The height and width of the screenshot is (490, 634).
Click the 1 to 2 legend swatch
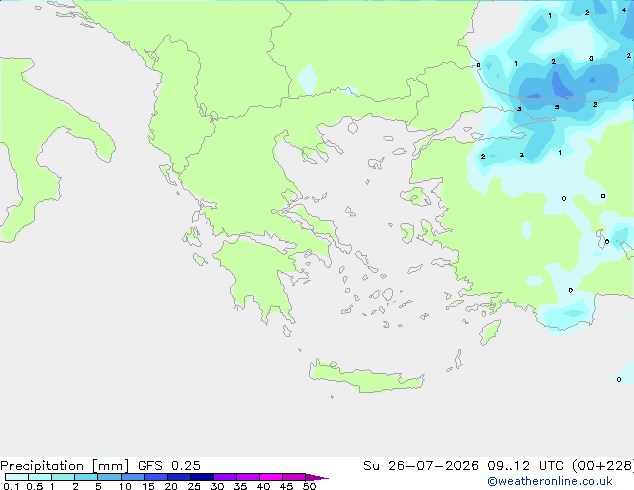(63, 477)
